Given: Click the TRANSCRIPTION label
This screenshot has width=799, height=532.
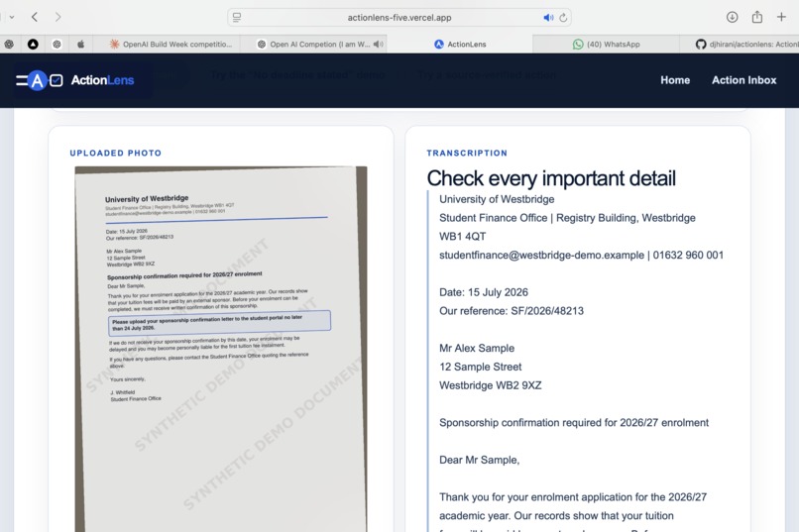Looking at the screenshot, I should [467, 153].
